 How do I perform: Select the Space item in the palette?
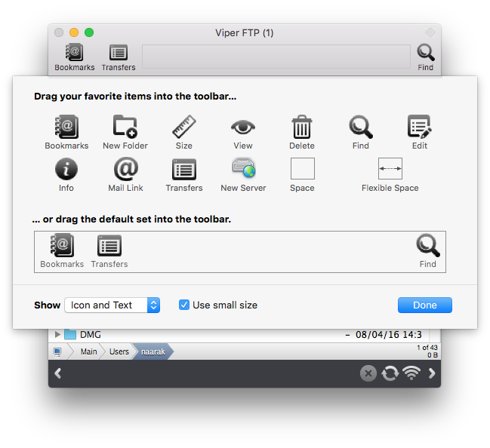tap(302, 174)
